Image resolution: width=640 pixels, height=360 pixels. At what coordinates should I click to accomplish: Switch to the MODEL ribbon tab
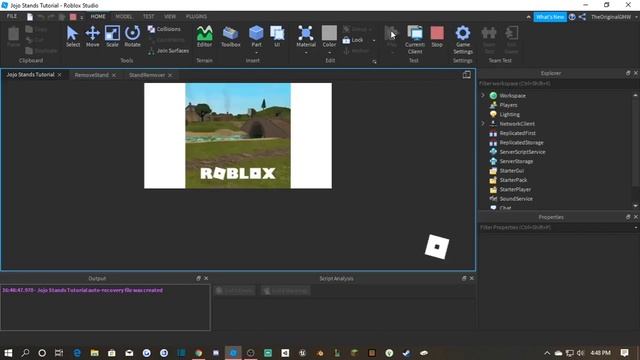click(x=124, y=17)
